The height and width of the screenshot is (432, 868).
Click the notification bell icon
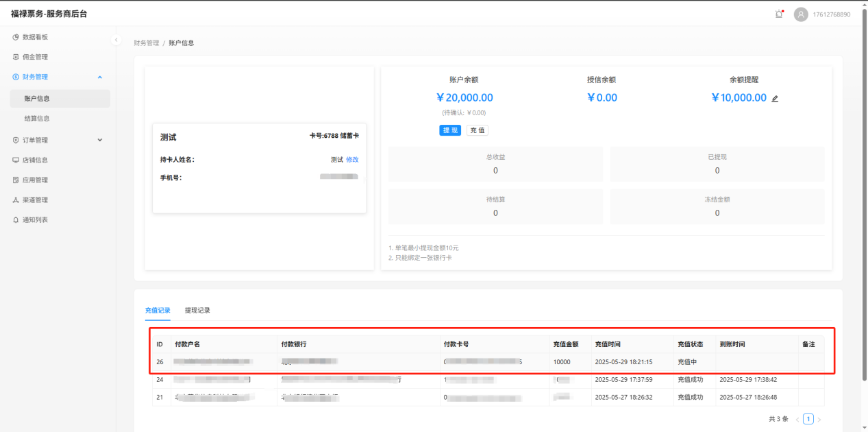click(x=779, y=14)
